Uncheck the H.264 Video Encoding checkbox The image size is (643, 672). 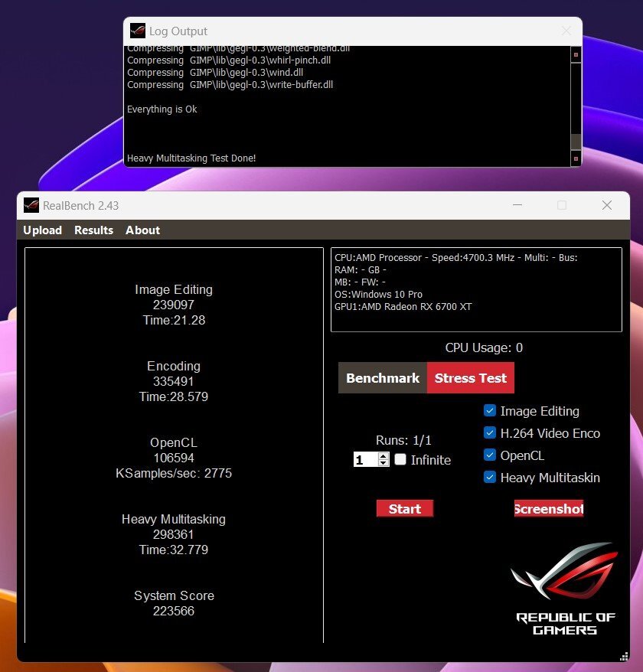(490, 433)
